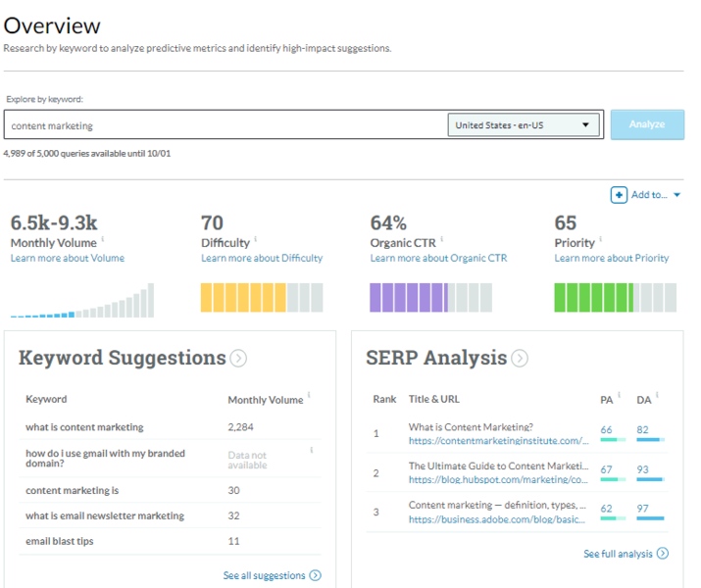Click the yellow Difficulty score bar
This screenshot has height=588, width=701.
(x=262, y=297)
